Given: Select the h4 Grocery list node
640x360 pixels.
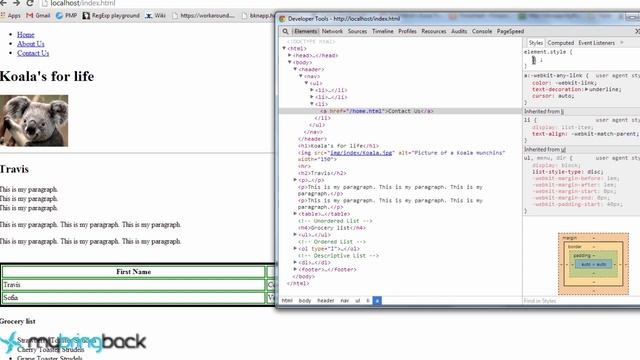Looking at the screenshot, I should (331, 228).
